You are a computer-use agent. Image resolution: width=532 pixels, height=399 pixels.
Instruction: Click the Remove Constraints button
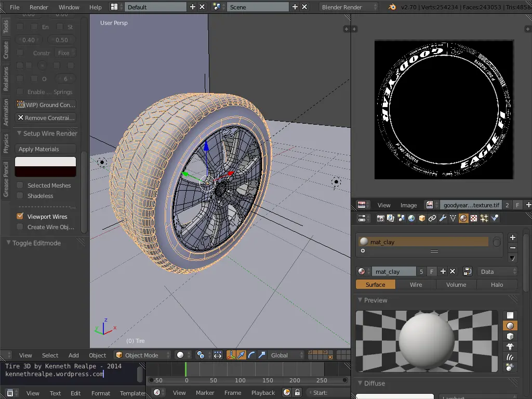[x=46, y=118]
